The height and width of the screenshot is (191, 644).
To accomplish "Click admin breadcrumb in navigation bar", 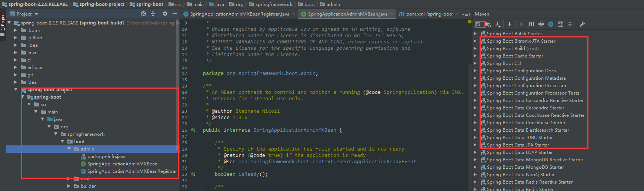I will pyautogui.click(x=330, y=4).
